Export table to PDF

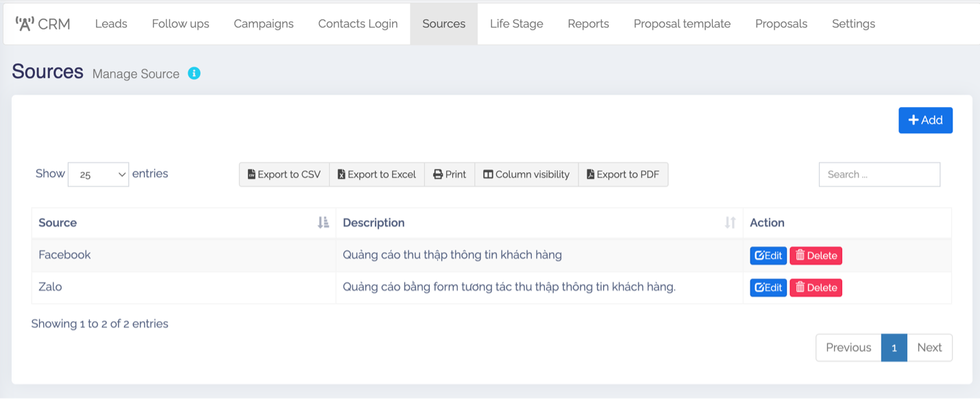[x=623, y=174]
